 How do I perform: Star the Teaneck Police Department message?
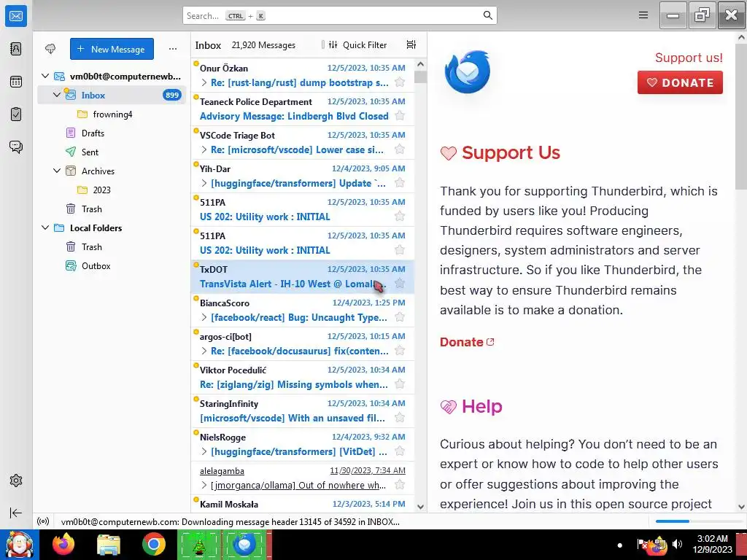pos(400,116)
